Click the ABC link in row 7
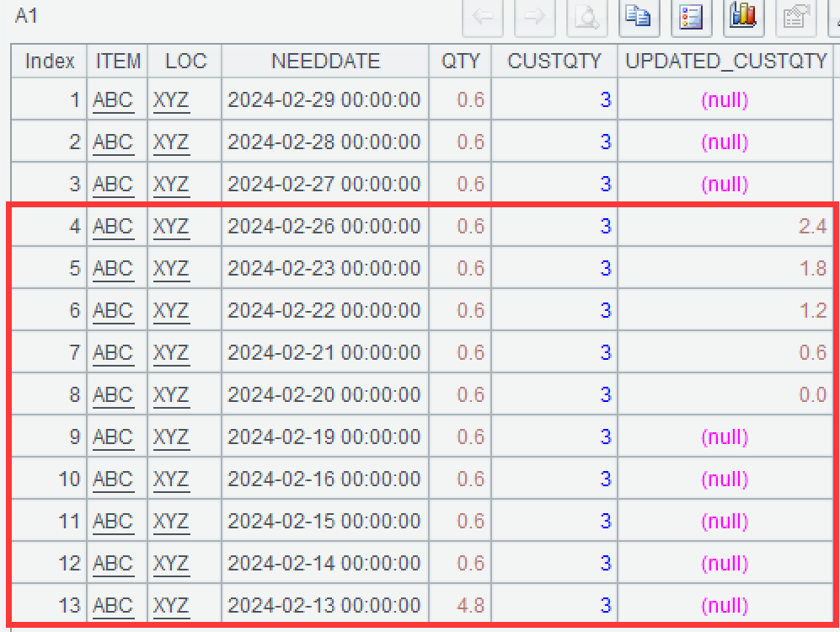Screen dimensions: 840x632 click(113, 353)
